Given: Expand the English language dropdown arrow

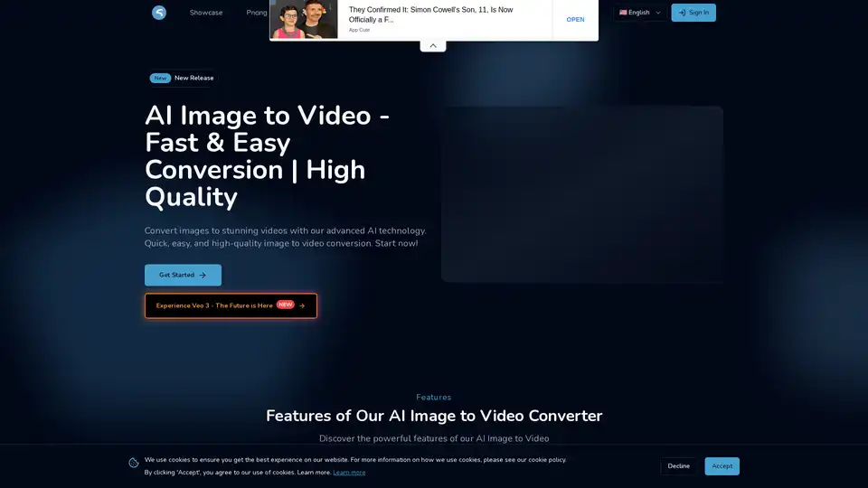Looking at the screenshot, I should point(657,13).
